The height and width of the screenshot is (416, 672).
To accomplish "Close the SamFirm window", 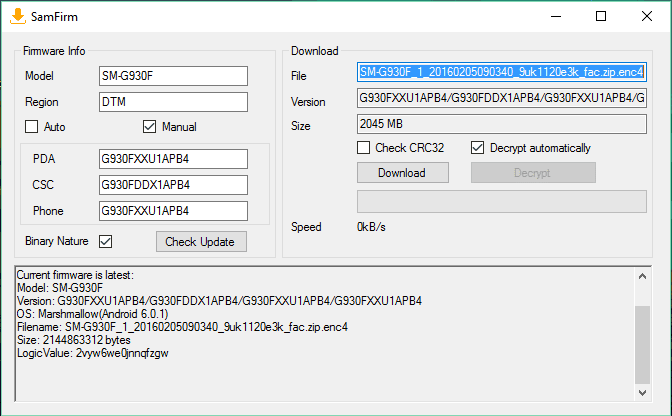I will pos(647,16).
